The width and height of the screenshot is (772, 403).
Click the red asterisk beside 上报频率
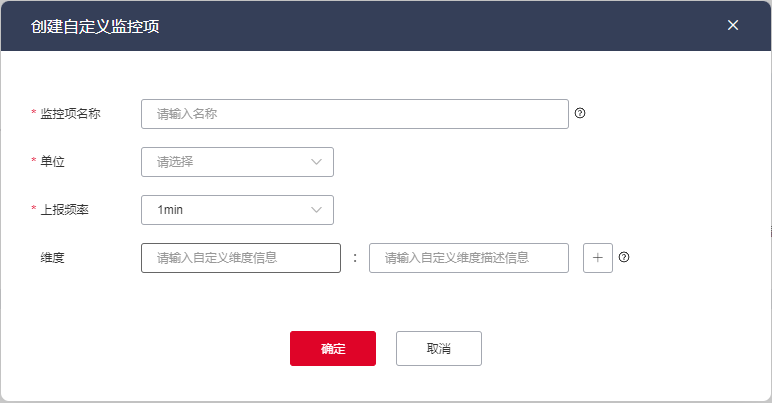click(x=34, y=209)
